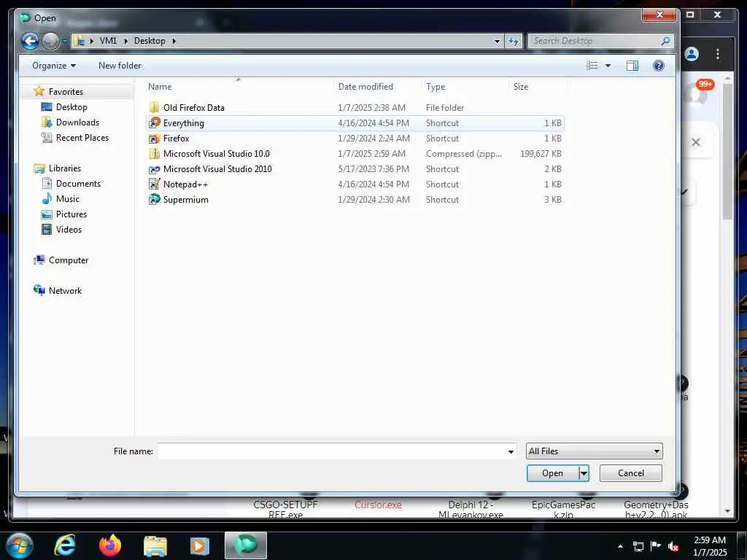Select Microsoft Visual Studio 2010 shortcut icon
This screenshot has height=560, width=747.
[x=155, y=169]
